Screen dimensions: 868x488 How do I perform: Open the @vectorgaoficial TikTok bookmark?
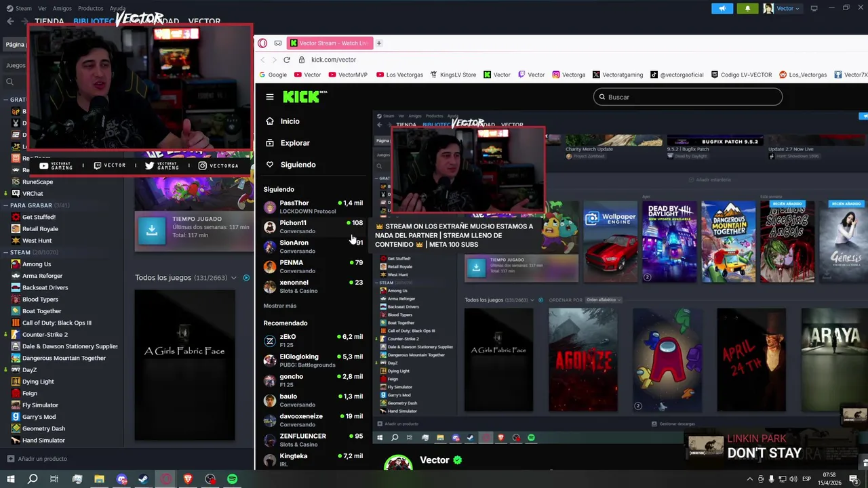(x=677, y=75)
